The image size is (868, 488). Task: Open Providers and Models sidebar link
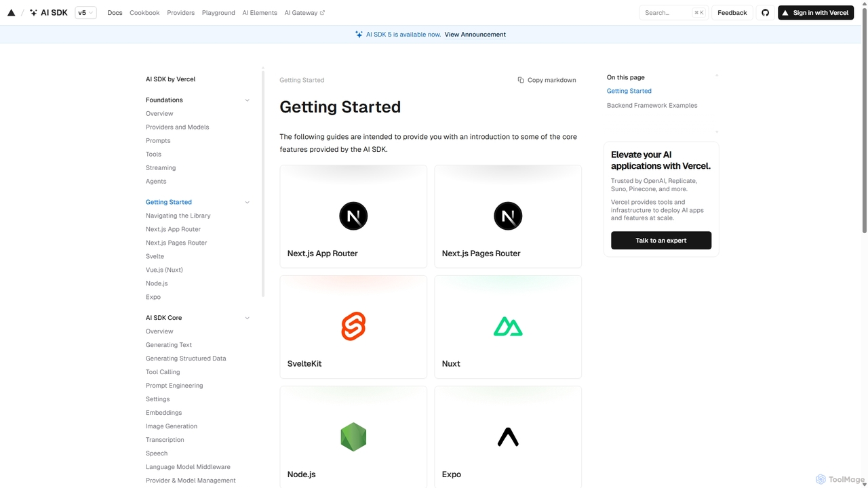[x=177, y=127]
